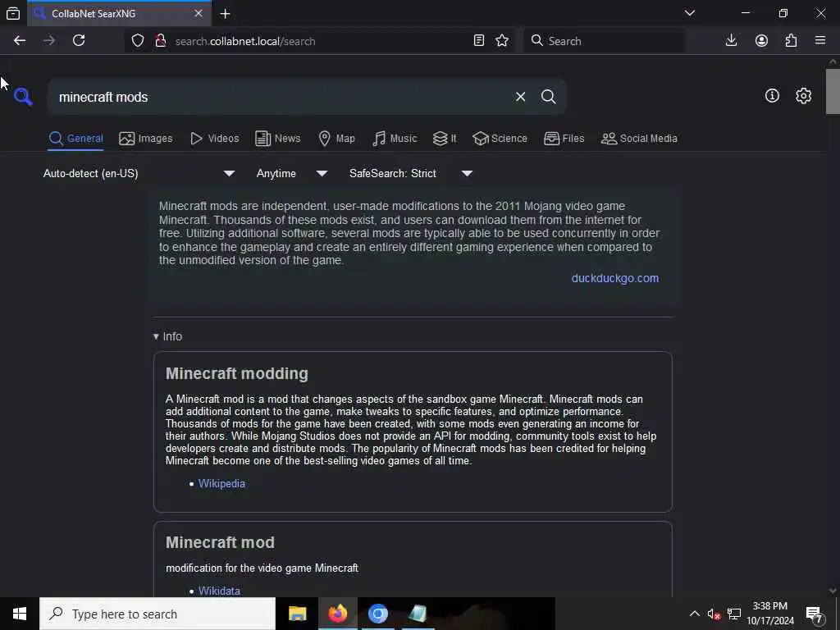Bookmark this page with the star
840x630 pixels.
[x=502, y=41]
